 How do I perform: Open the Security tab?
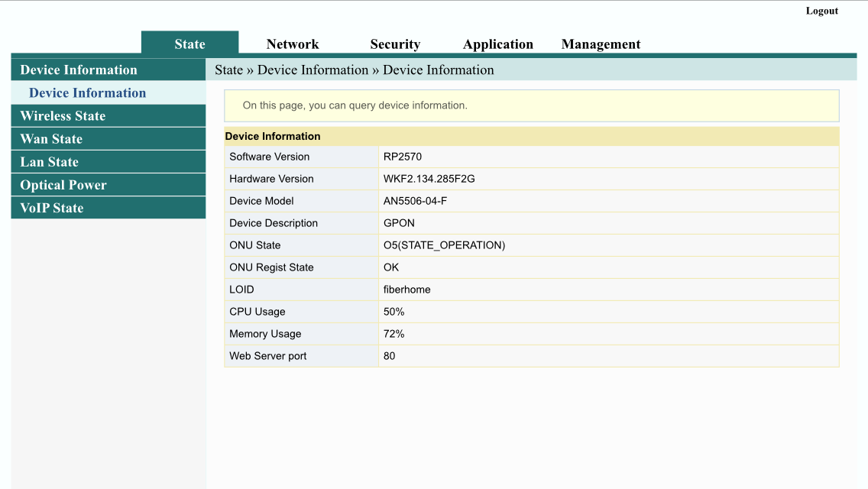[x=395, y=44]
